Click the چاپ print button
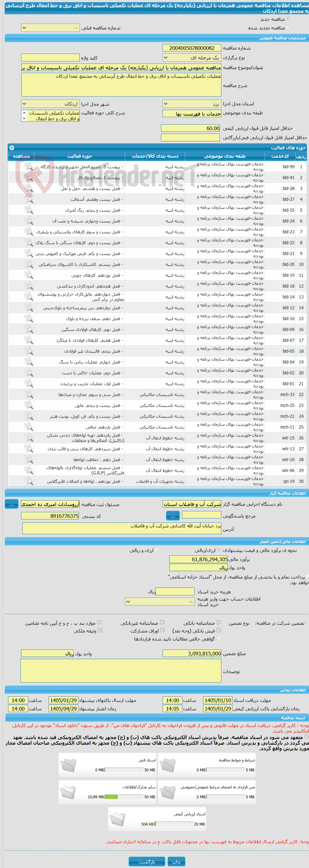 pos(177,861)
